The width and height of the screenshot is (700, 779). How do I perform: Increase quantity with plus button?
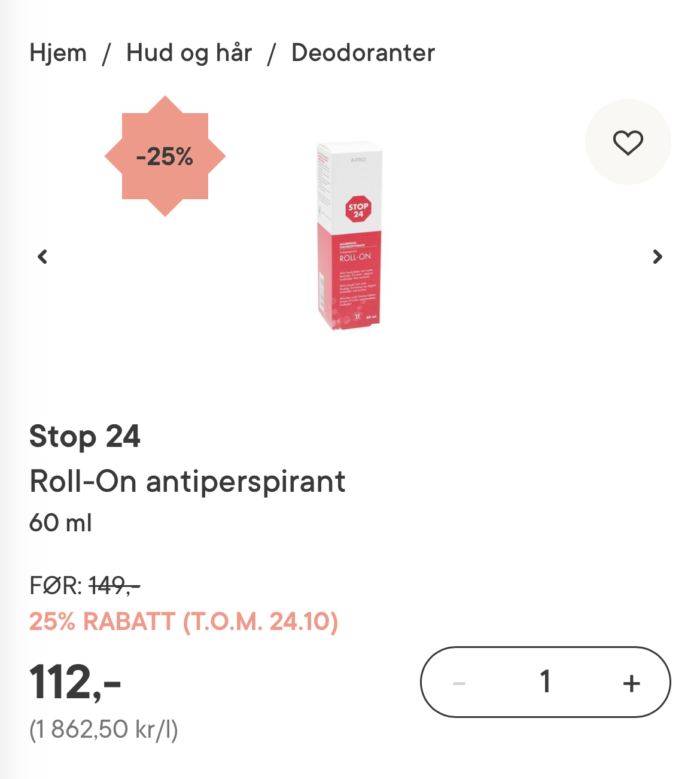pyautogui.click(x=631, y=683)
